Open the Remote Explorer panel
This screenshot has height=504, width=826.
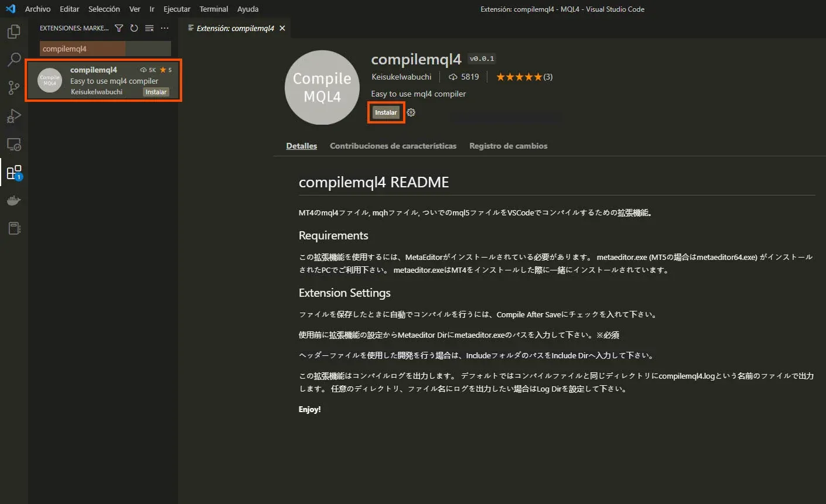point(13,144)
